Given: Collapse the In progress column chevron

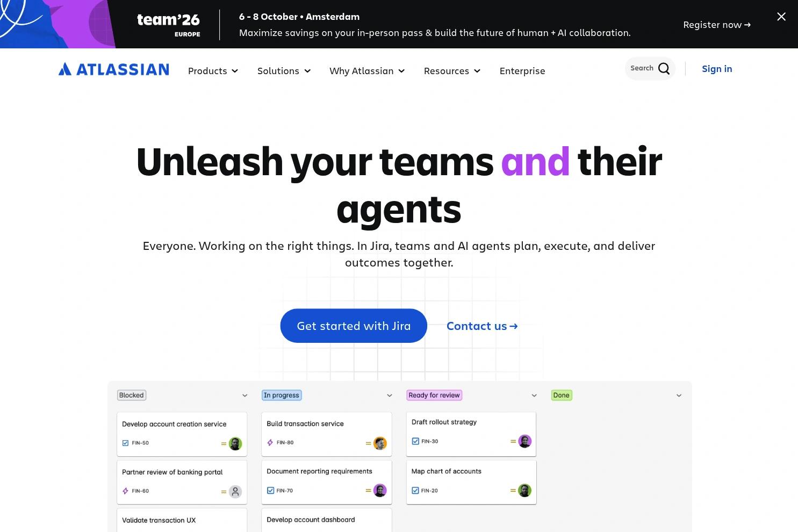Looking at the screenshot, I should point(390,396).
